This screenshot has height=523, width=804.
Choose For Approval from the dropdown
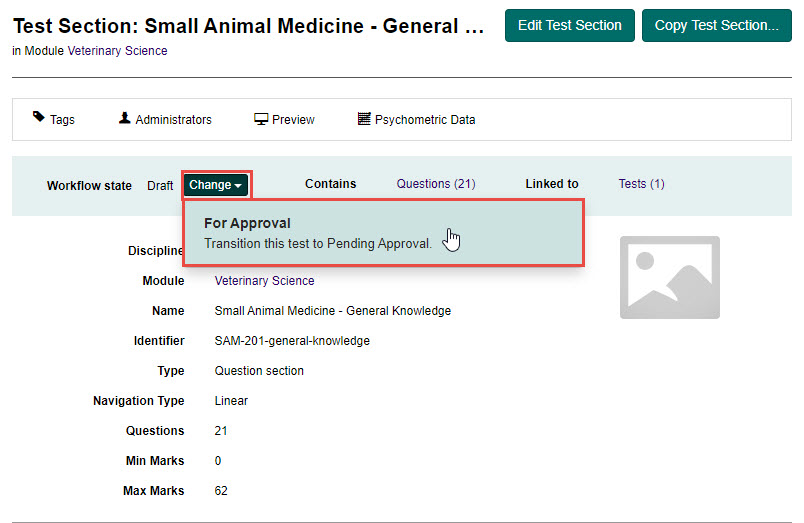[247, 224]
